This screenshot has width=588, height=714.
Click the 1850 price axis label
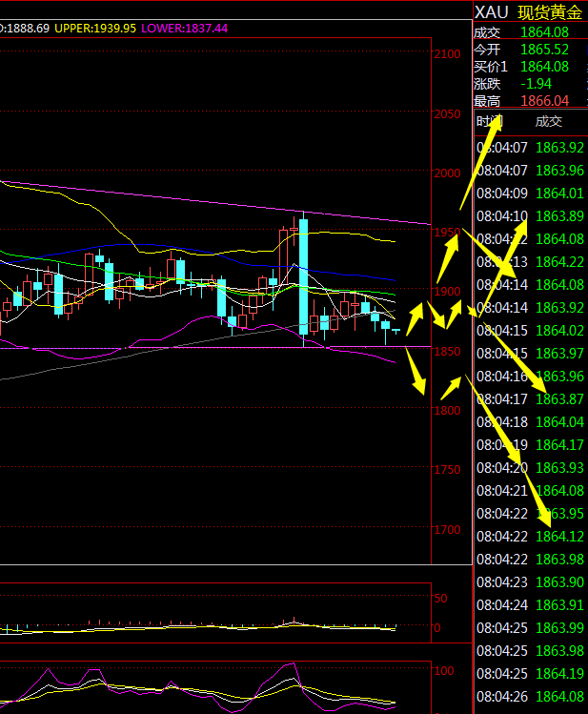pyautogui.click(x=446, y=351)
